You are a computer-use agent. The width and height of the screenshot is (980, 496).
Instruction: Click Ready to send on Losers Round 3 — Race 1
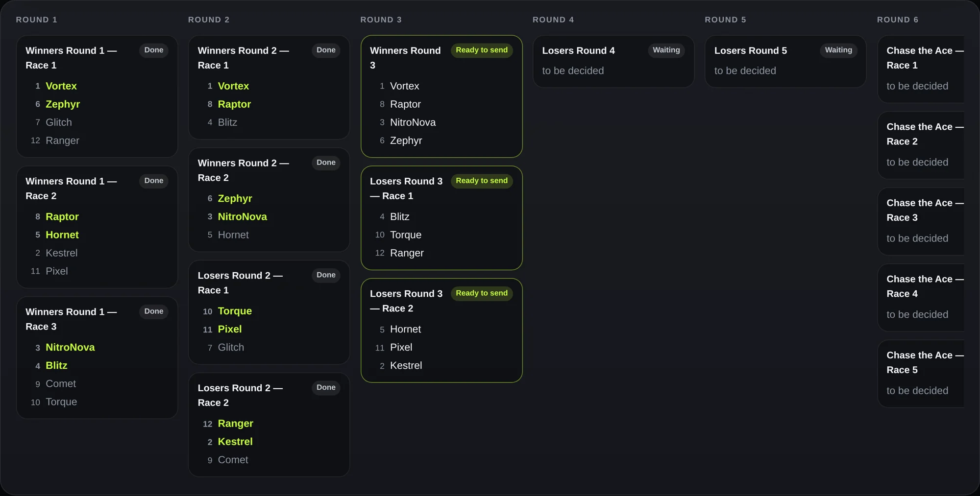(x=482, y=181)
